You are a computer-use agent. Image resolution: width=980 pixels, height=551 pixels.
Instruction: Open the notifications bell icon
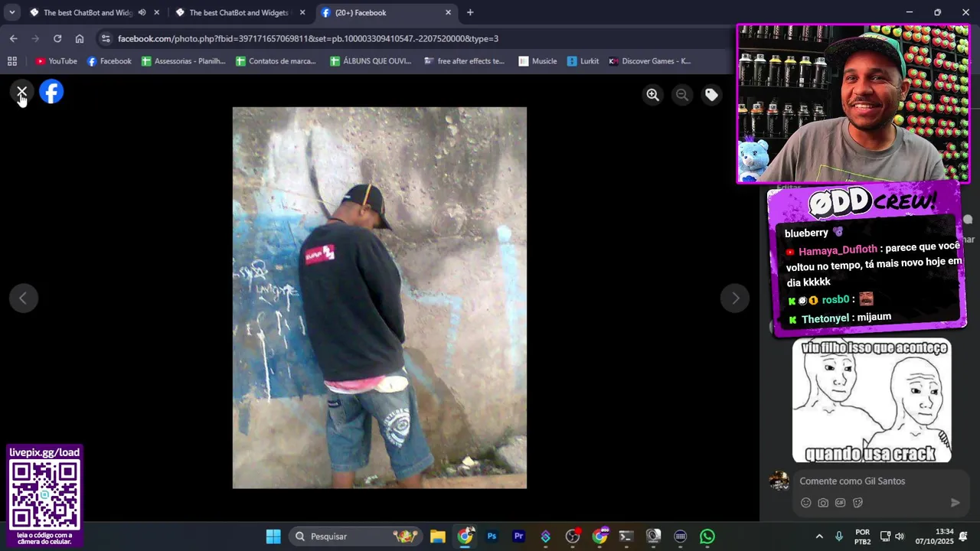(x=964, y=536)
